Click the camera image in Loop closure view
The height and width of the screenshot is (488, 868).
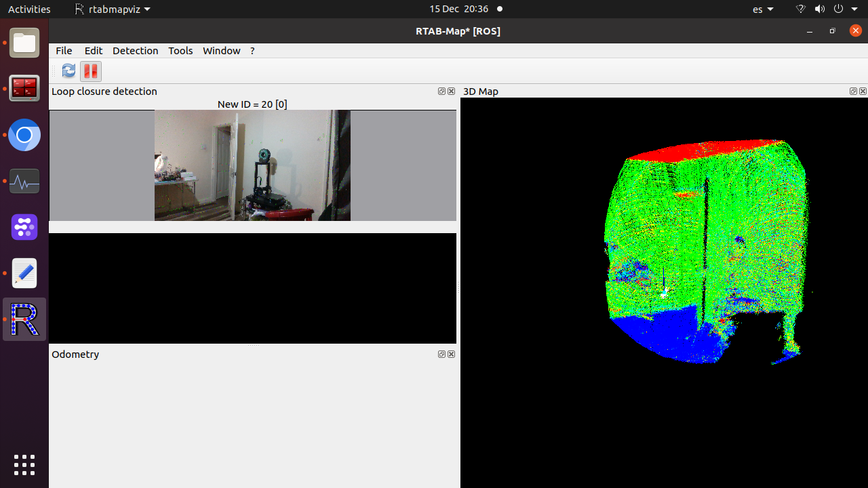pos(252,165)
